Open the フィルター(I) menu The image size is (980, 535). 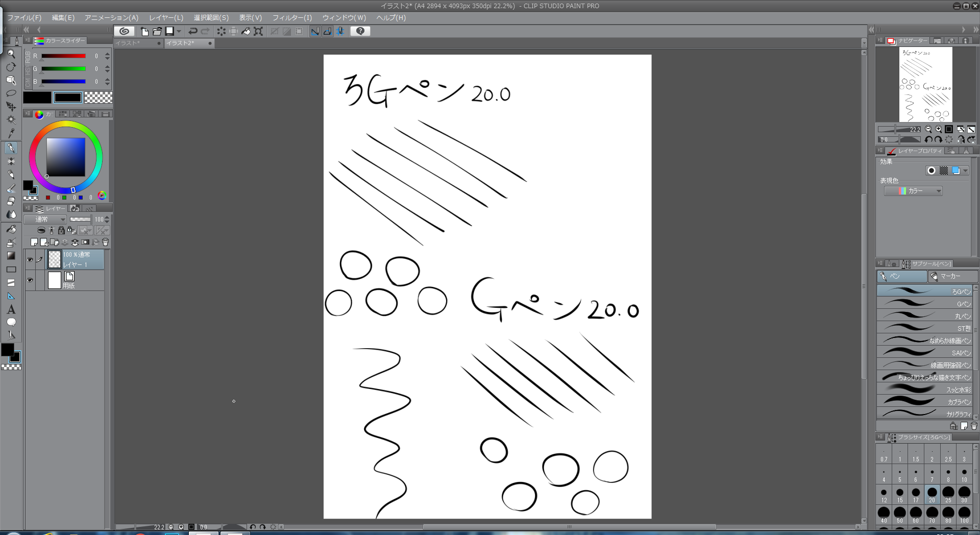(x=292, y=17)
